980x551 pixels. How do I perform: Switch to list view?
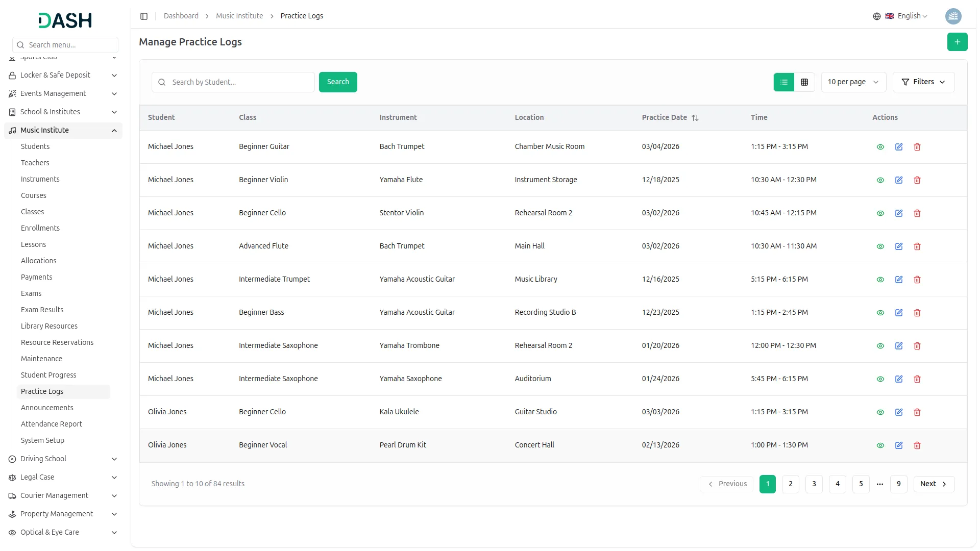pyautogui.click(x=783, y=82)
